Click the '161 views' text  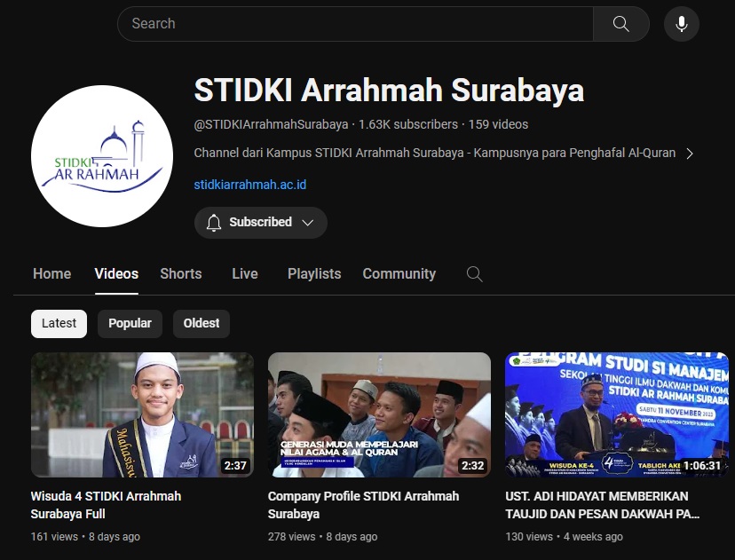(54, 537)
